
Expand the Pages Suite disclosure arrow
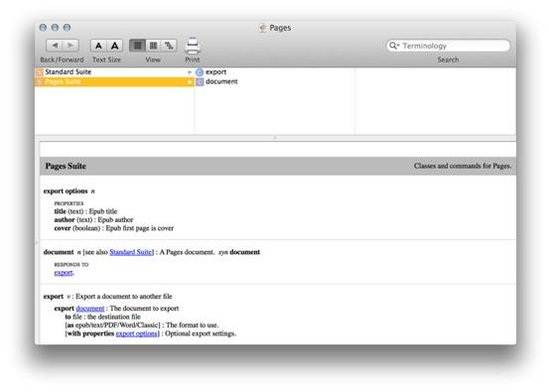click(x=189, y=82)
